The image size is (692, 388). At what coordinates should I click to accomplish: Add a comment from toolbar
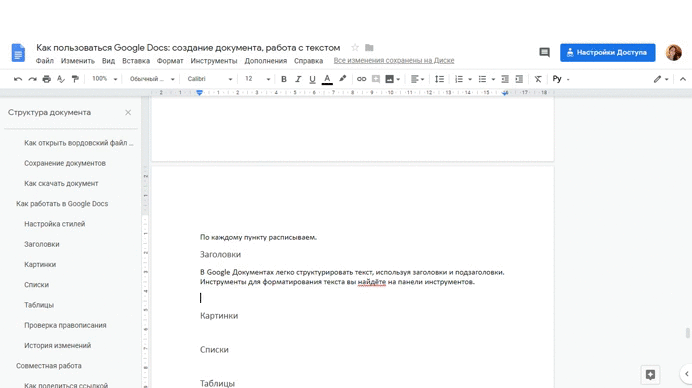click(x=376, y=79)
